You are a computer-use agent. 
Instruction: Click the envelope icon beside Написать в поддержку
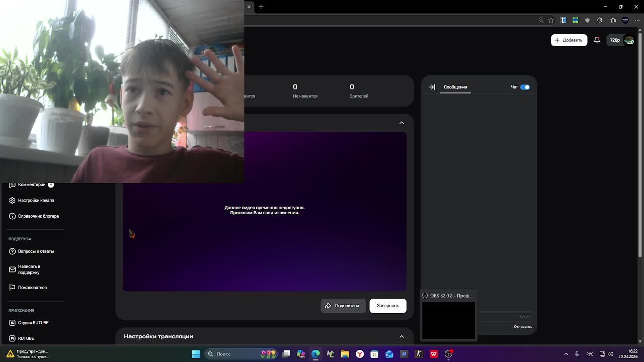(12, 269)
